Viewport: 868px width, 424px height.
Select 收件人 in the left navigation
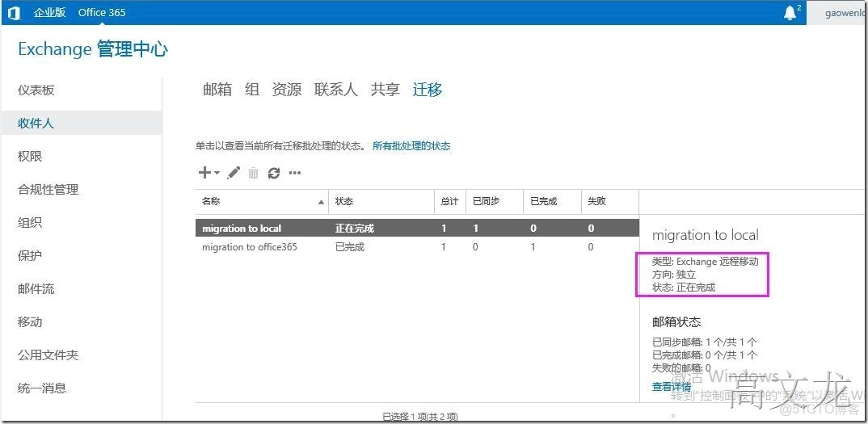tap(82, 124)
